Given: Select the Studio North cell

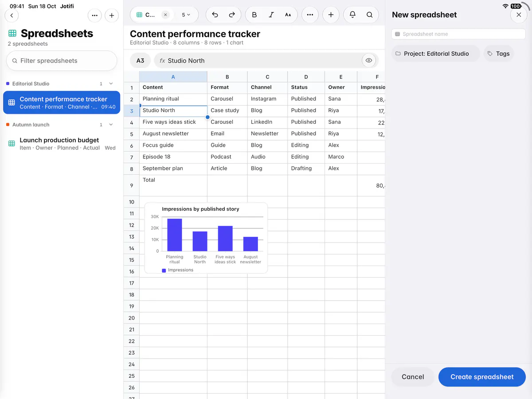Looking at the screenshot, I should 173,111.
